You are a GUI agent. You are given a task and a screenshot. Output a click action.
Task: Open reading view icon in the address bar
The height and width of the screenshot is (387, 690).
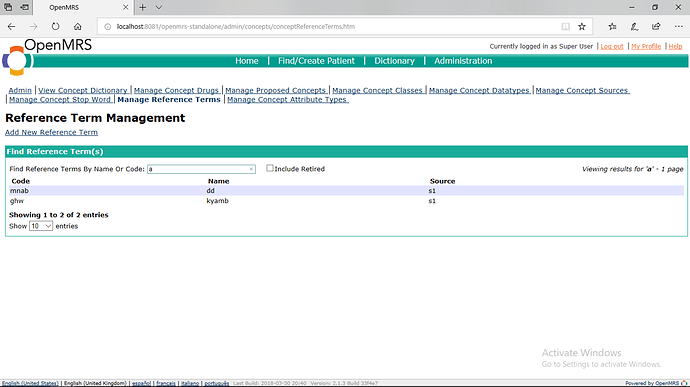[x=565, y=26]
